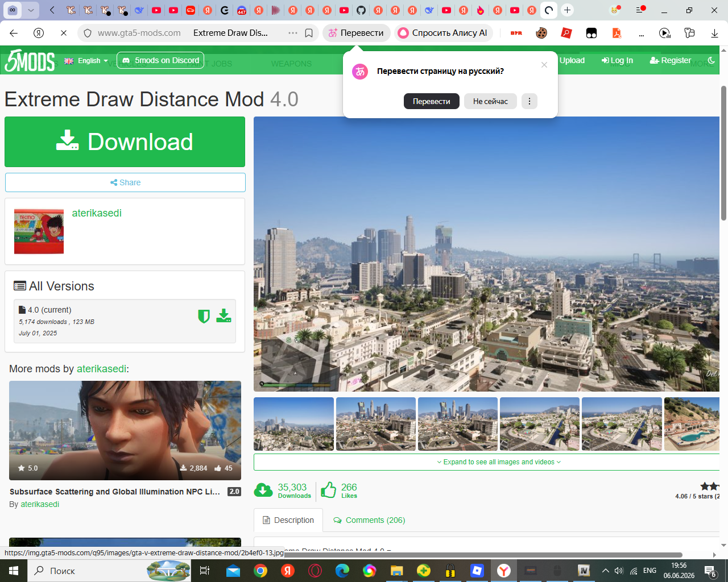The height and width of the screenshot is (582, 728).
Task: Click the Upload link in header
Action: [x=572, y=60]
